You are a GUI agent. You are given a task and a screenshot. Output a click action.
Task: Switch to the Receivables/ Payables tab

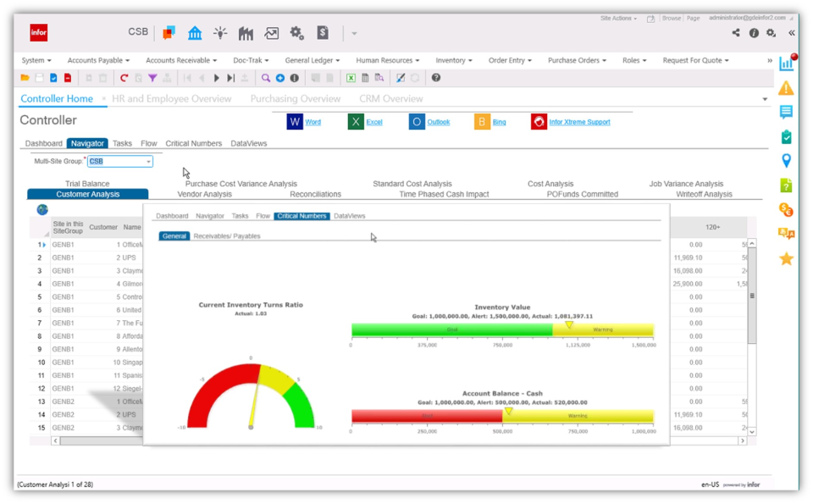click(x=226, y=236)
